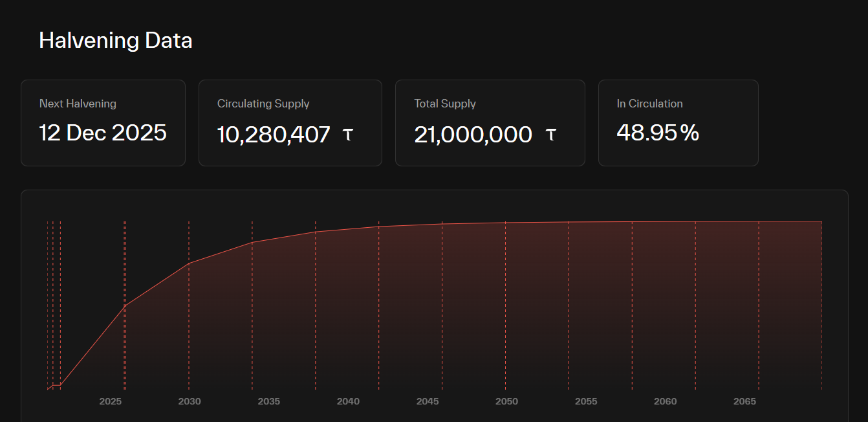Click the 21,000,000 total supply figure
The width and height of the screenshot is (868, 422).
(x=473, y=135)
